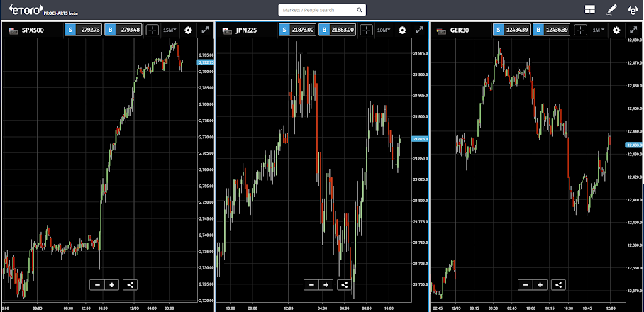
Task: Click the eToro ProCharts logo
Action: pyautogui.click(x=43, y=9)
